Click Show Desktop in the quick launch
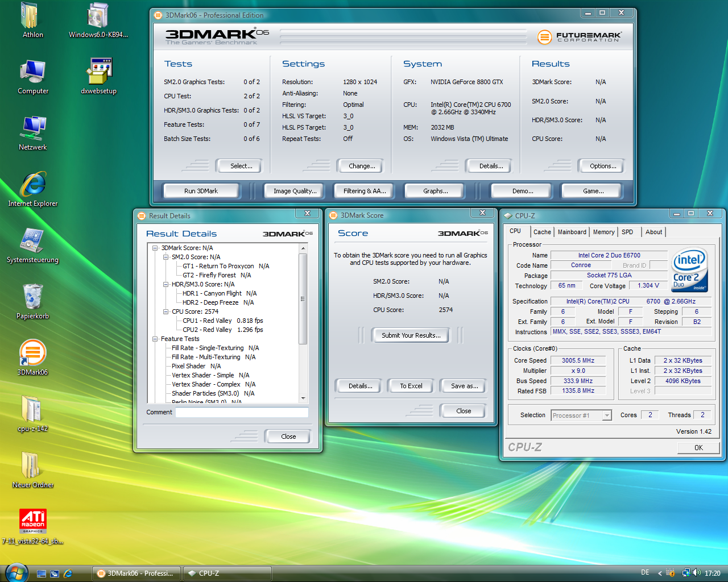The width and height of the screenshot is (728, 582). [42, 573]
